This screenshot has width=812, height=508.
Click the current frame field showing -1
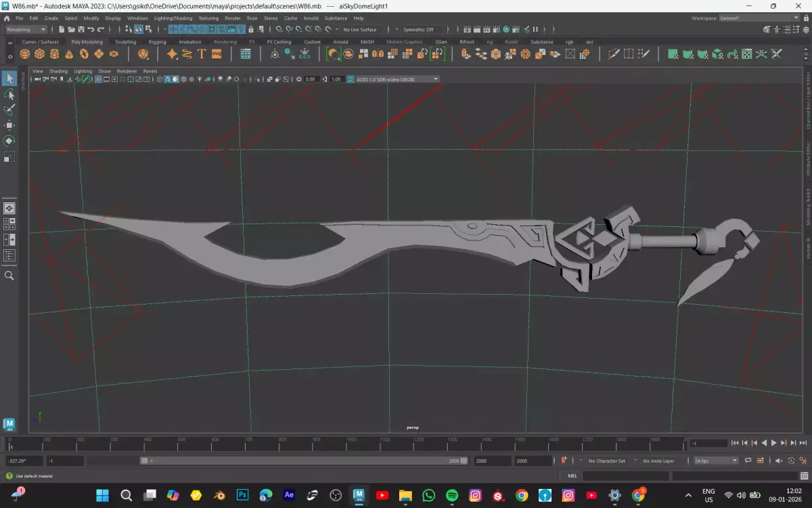708,443
